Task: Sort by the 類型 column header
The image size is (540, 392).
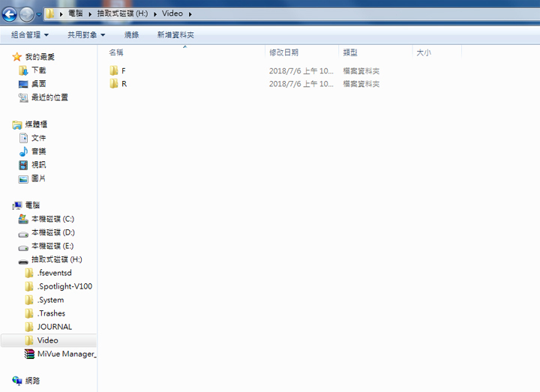Action: click(350, 52)
